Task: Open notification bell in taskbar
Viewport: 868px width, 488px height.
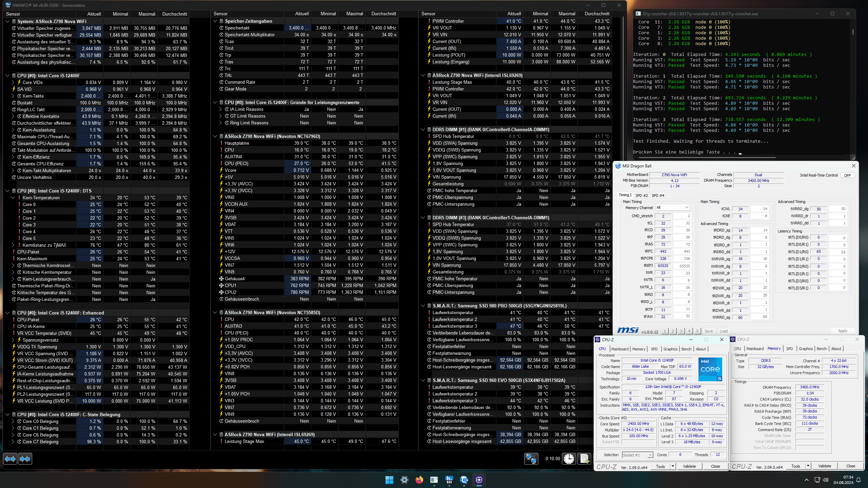Action: [859, 480]
